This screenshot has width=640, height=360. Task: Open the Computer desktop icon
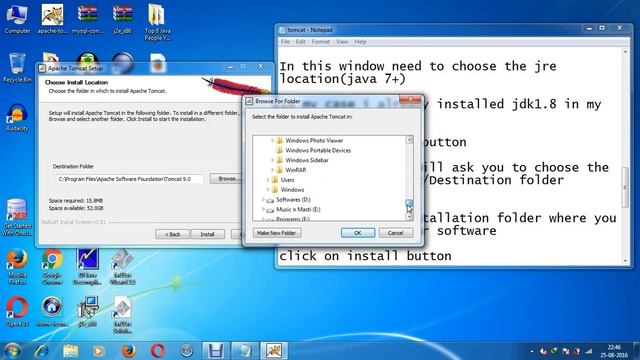[x=17, y=20]
